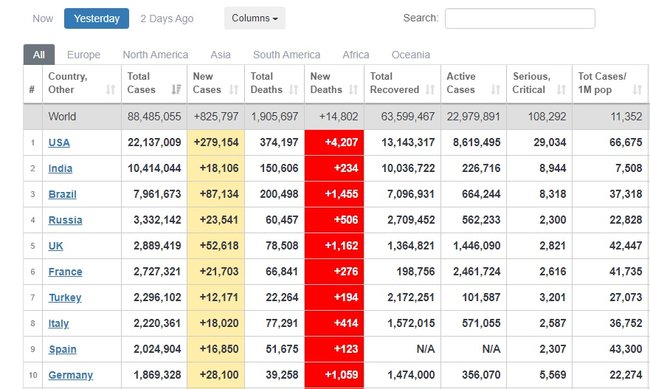Sort by Total Recovered arrows icon
Image resolution: width=650 pixels, height=389 pixels.
point(430,90)
